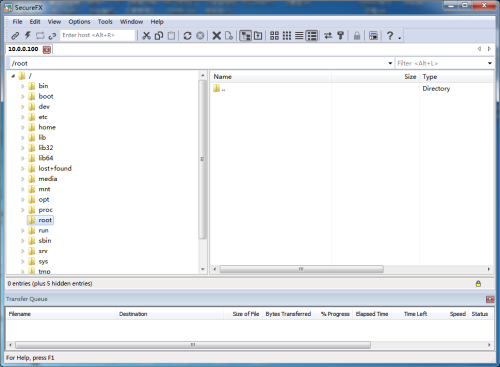The width and height of the screenshot is (500, 367).
Task: Open the Filter dropdown arrow
Action: point(490,63)
